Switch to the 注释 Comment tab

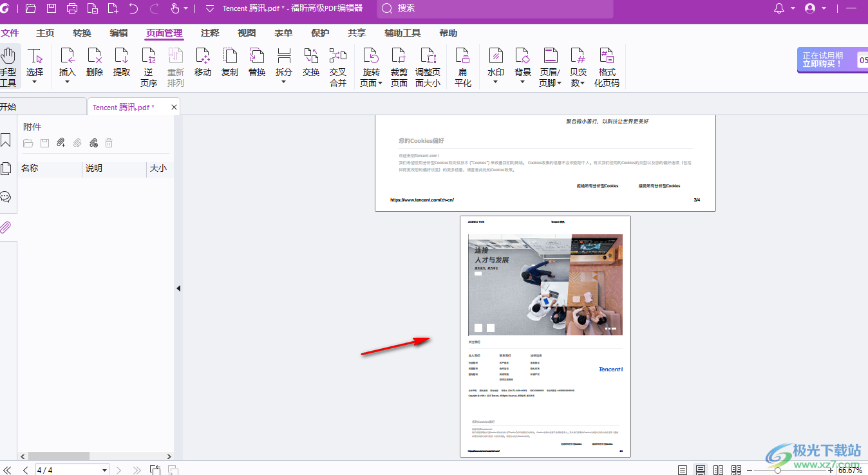click(x=210, y=33)
